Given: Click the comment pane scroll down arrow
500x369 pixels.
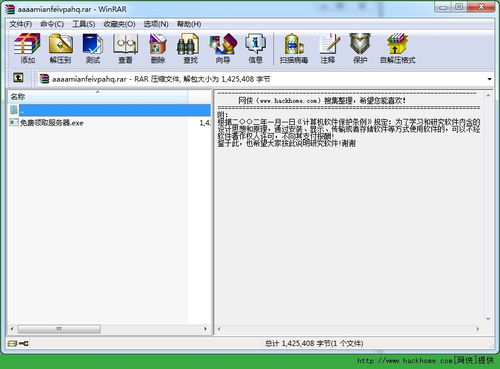Looking at the screenshot, I should (488, 319).
